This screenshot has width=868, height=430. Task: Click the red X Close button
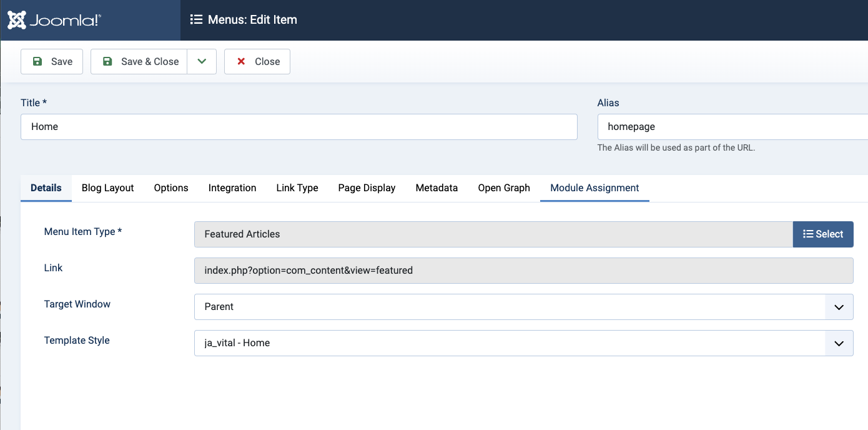tap(257, 61)
